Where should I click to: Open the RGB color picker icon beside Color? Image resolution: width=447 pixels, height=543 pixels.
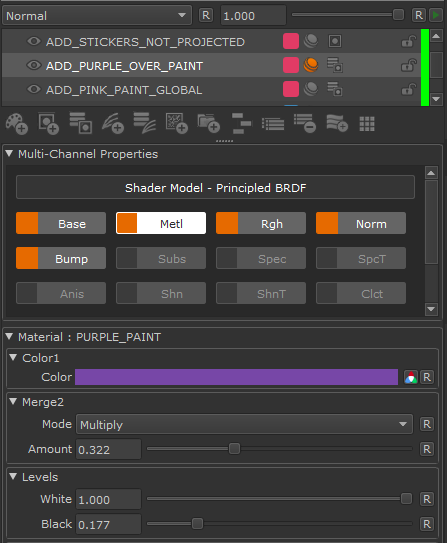(411, 377)
